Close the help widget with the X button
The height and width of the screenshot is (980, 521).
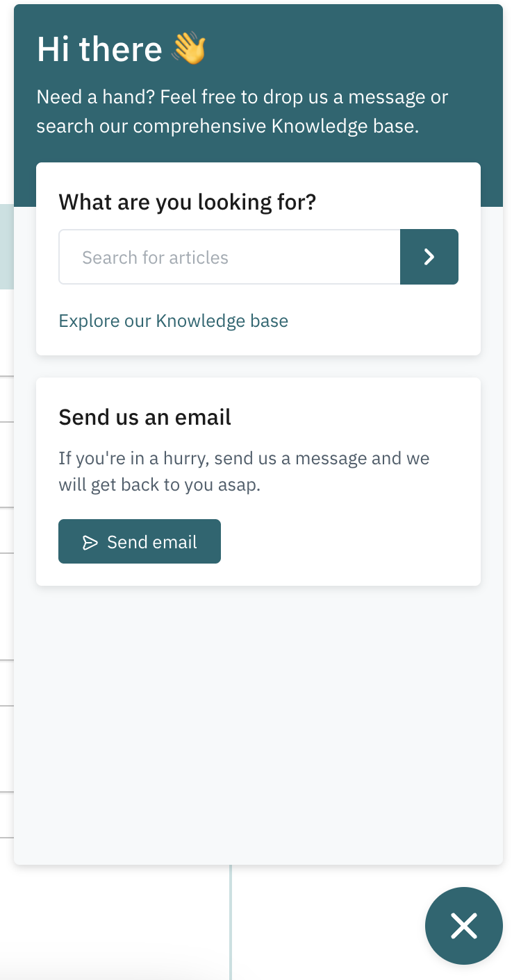(463, 925)
